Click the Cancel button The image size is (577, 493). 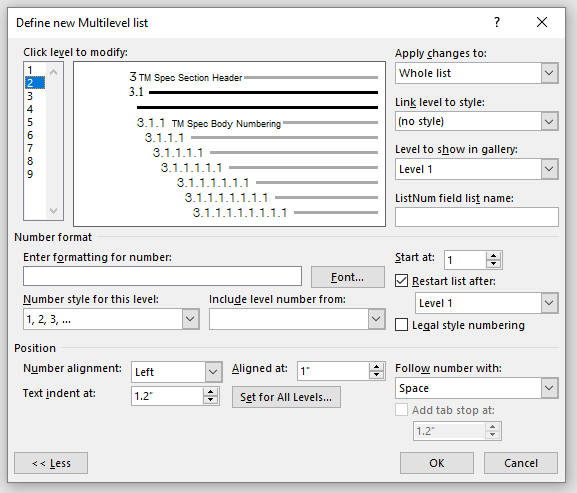pos(521,463)
